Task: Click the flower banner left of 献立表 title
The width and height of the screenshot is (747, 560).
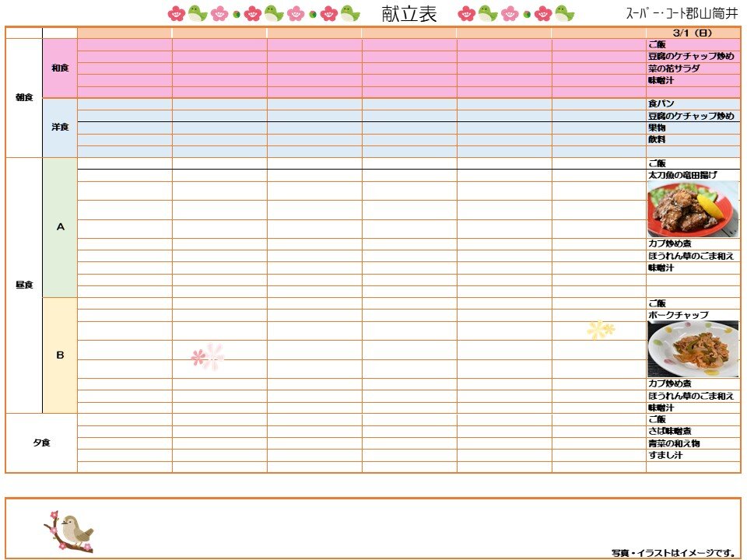Action: coord(265,14)
